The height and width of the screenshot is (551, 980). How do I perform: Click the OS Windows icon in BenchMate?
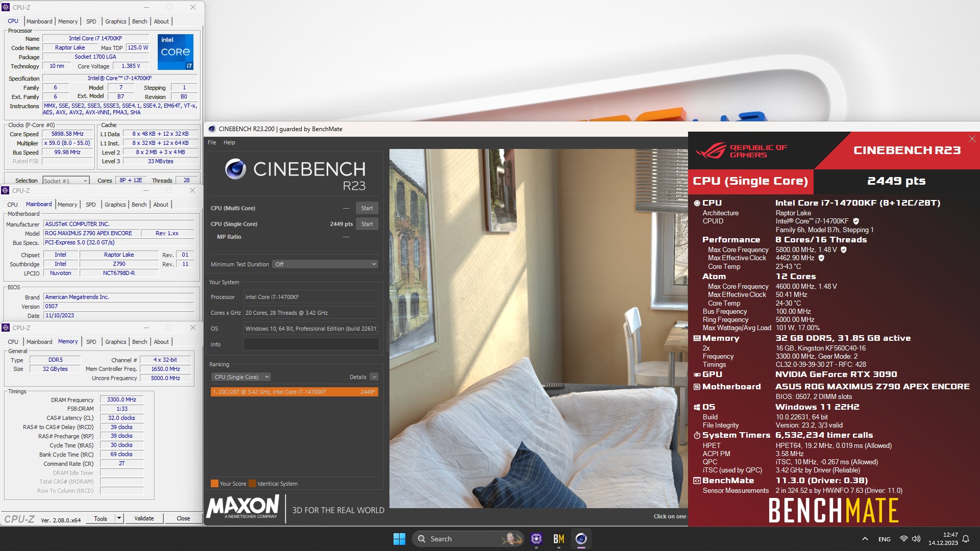point(697,407)
